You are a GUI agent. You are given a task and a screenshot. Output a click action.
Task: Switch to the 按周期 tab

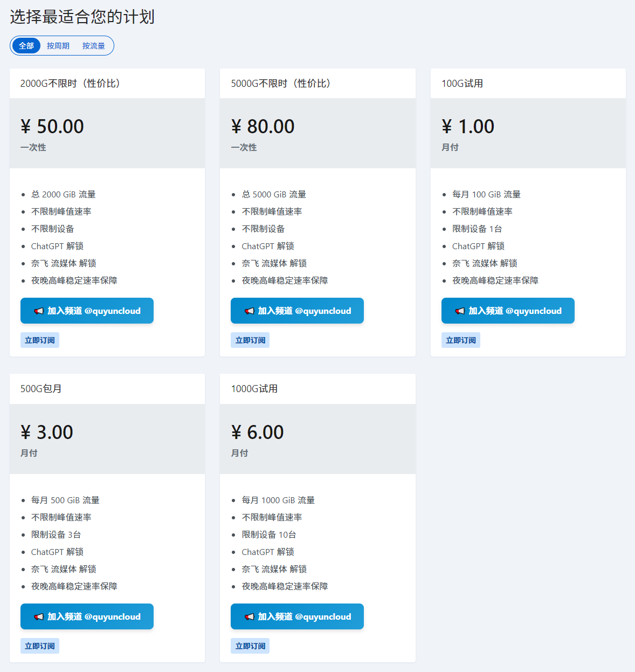pos(58,46)
